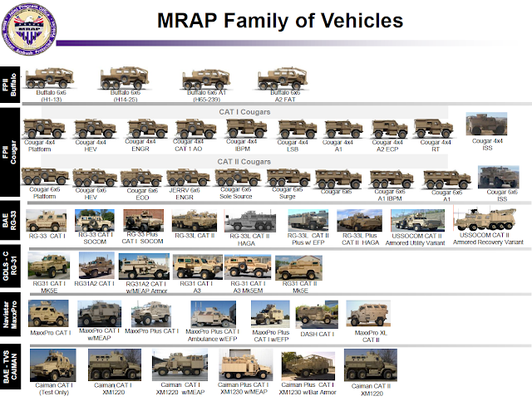Select the Cougar 6x6 A1 IBPM image
Screen dimensions: 532x401
click(392, 179)
